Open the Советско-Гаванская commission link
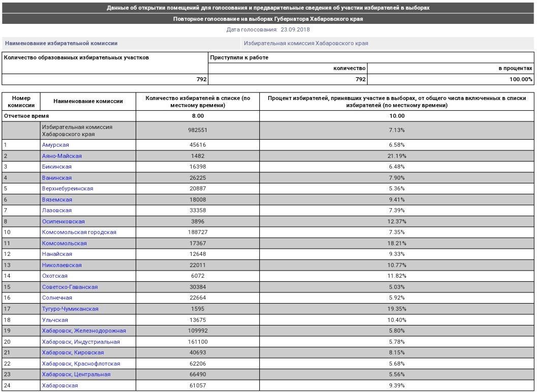549x392 pixels. tap(70, 287)
